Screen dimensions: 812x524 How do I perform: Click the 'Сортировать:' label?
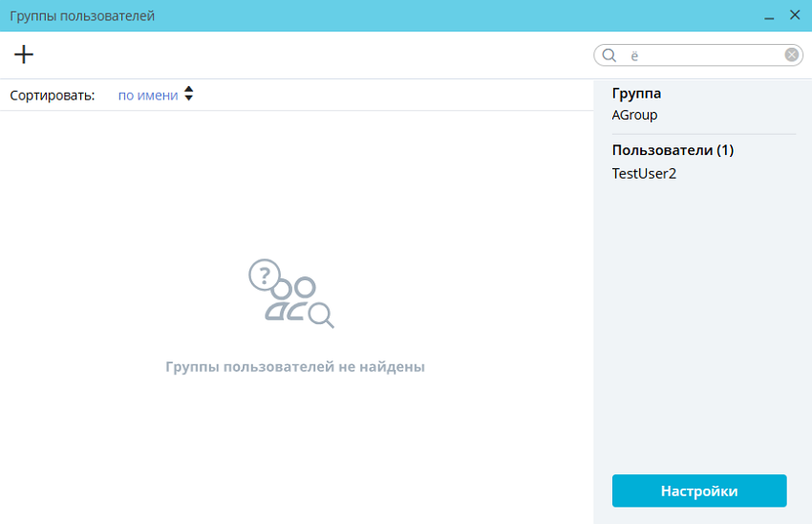(53, 95)
